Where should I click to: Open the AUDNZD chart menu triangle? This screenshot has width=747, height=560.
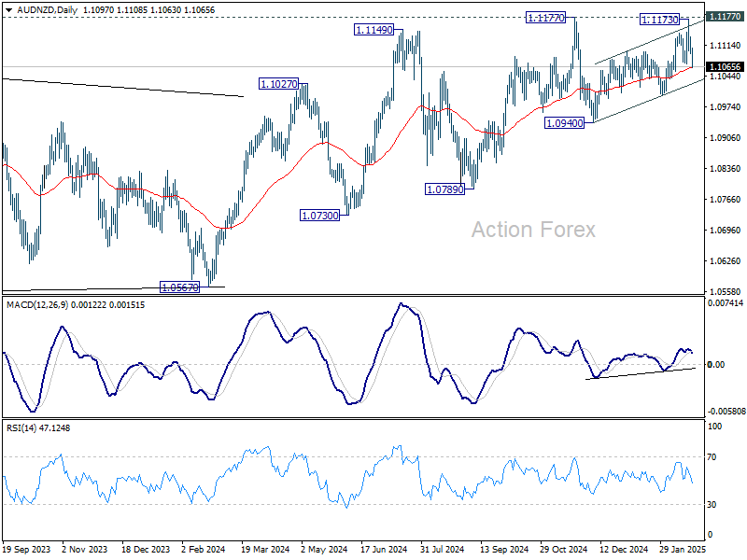pos(8,10)
